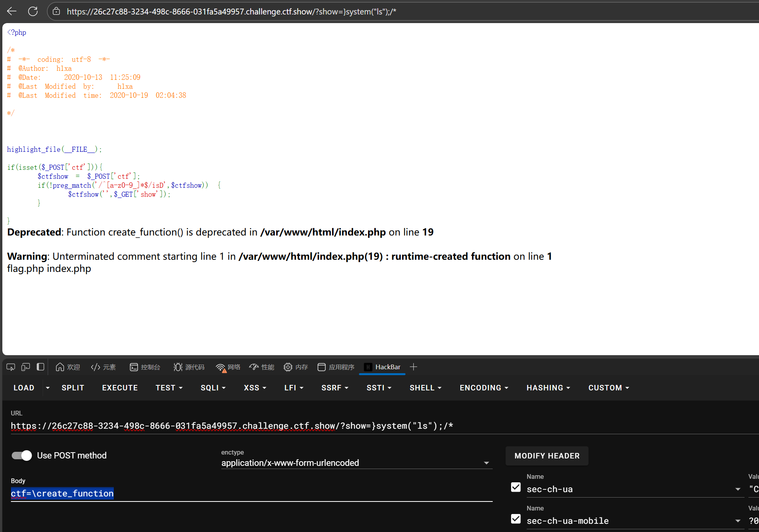Open the SQLI dropdown menu
Image resolution: width=759 pixels, height=532 pixels.
213,388
